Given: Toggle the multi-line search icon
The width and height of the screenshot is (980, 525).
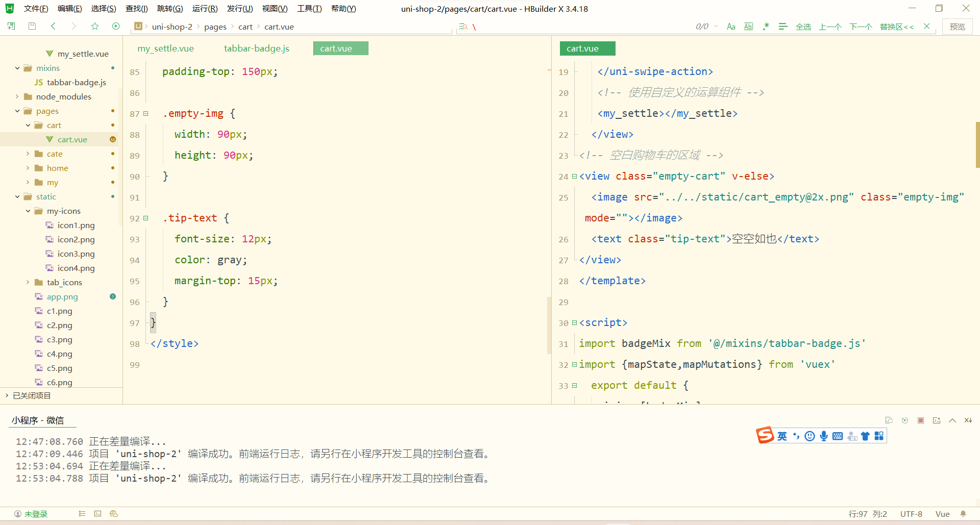Looking at the screenshot, I should tap(783, 27).
